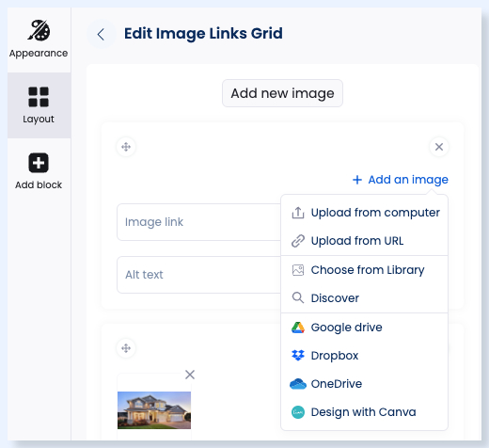The height and width of the screenshot is (448, 489).
Task: Pick Choose from Library entry
Action: pyautogui.click(x=365, y=270)
